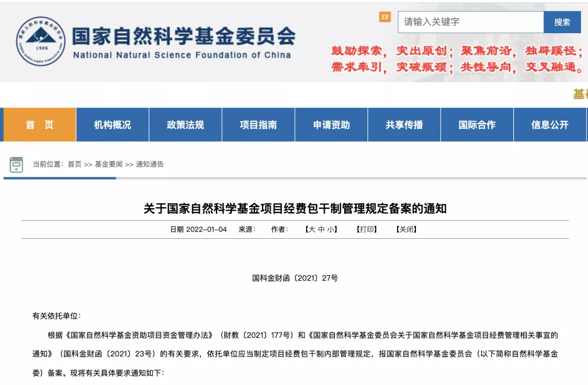Screen dimensions: 588x385
Task: Click the 打印 print link
Action: [366, 229]
